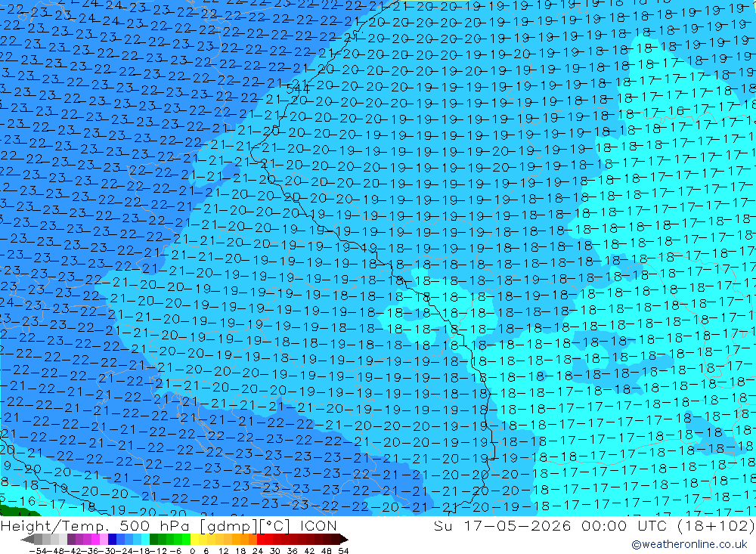Select the bright red 24°C legend swatch

click(x=260, y=540)
